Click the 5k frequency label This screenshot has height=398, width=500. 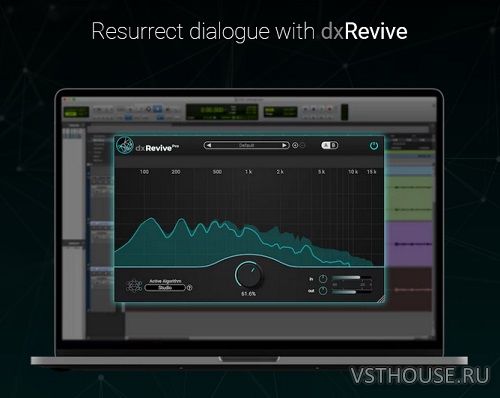coord(321,172)
